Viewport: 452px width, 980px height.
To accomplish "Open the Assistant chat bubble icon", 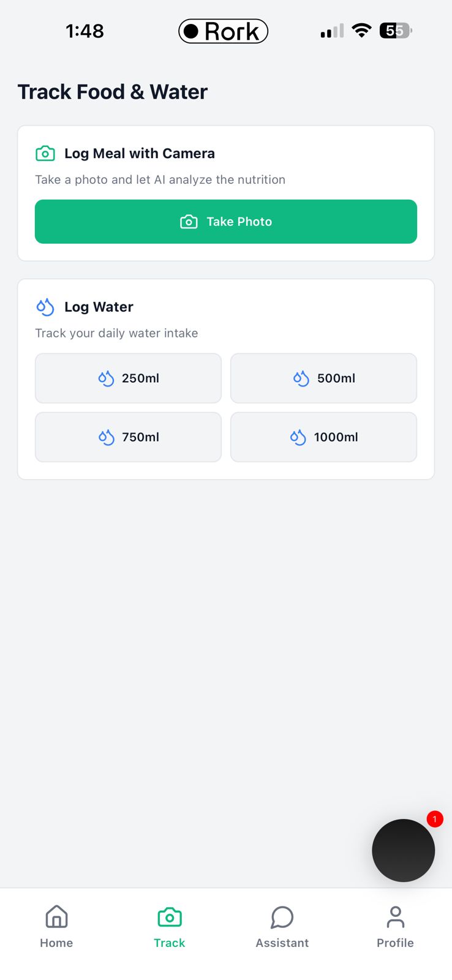I will pos(282,917).
